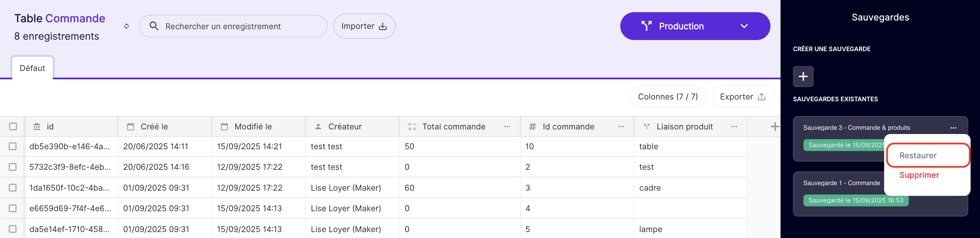Switch to the Défaut tab
Image resolution: width=980 pixels, height=238 pixels.
pyautogui.click(x=32, y=68)
